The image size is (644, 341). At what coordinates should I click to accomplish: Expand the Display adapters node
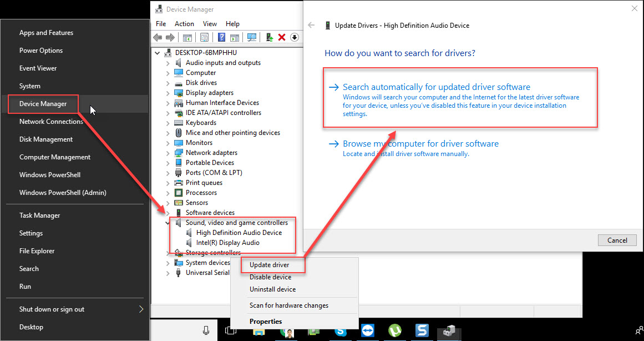(x=168, y=93)
